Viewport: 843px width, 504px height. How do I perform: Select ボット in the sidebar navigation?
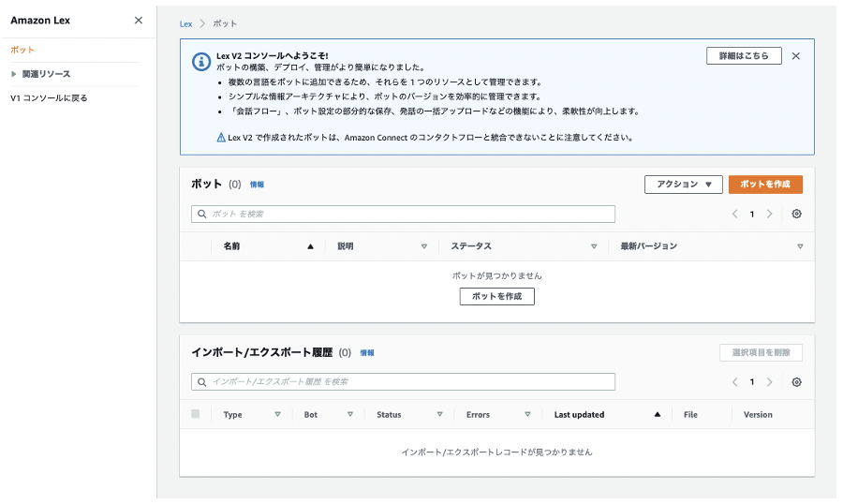22,50
